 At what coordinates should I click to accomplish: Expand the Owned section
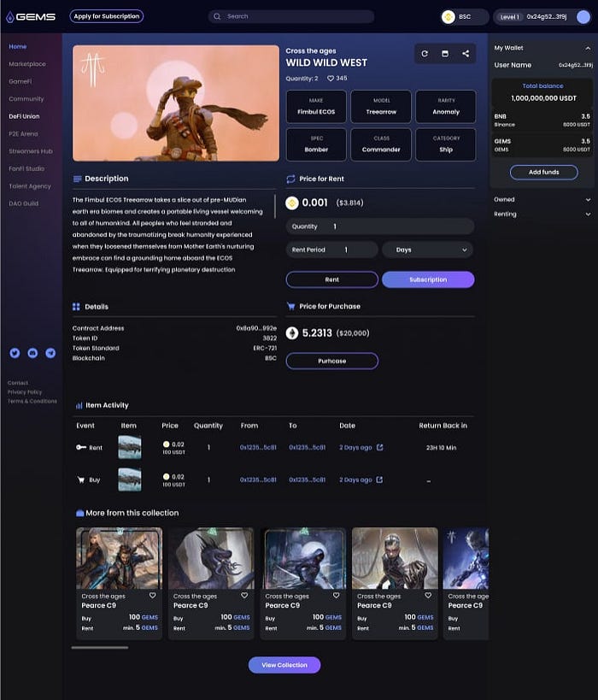588,200
